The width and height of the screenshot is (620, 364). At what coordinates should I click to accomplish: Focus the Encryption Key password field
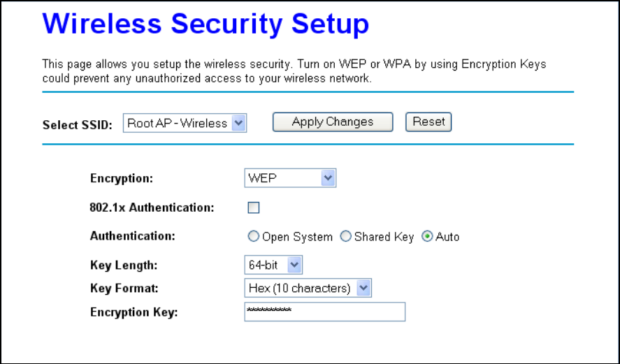[x=324, y=312]
